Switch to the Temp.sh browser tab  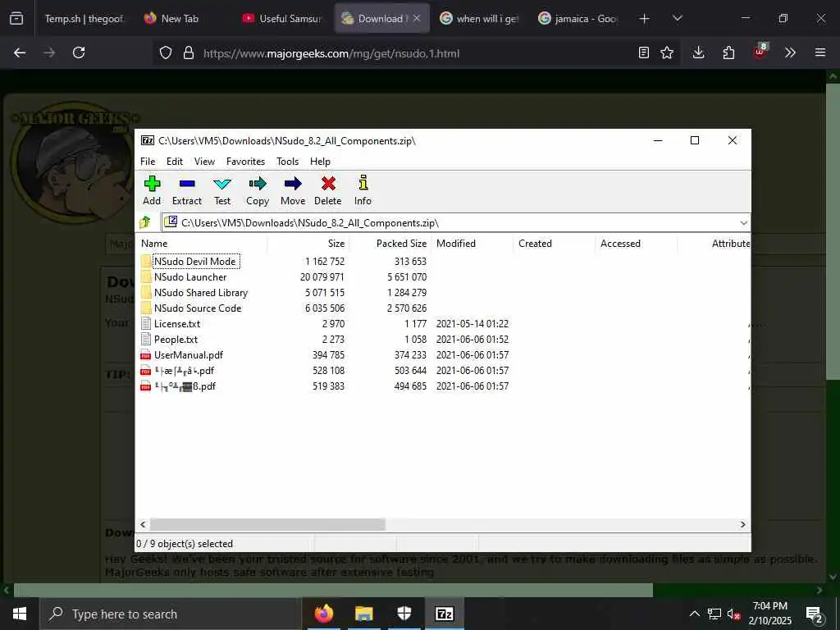coord(83,18)
